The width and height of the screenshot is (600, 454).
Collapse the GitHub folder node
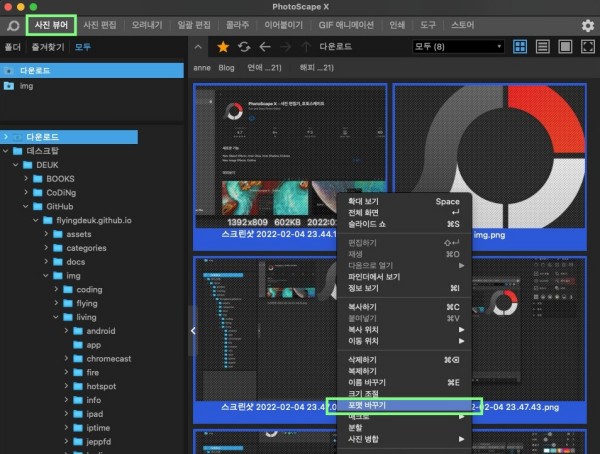[x=27, y=207]
